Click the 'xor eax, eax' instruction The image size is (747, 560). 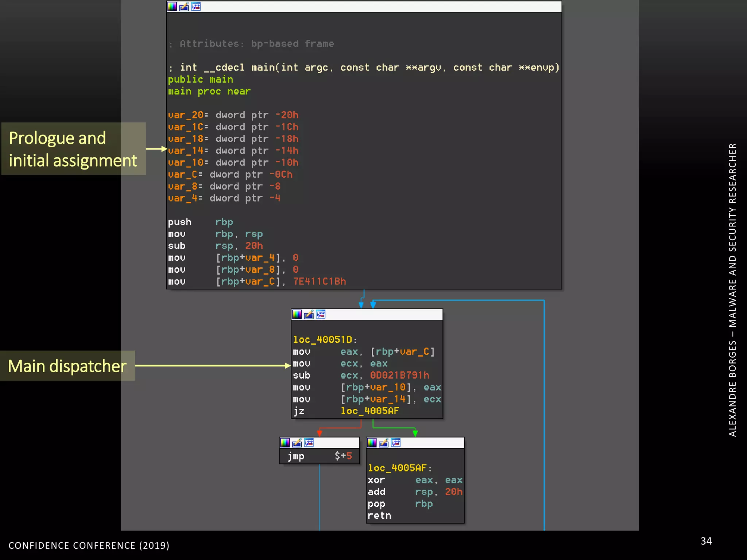(x=415, y=480)
